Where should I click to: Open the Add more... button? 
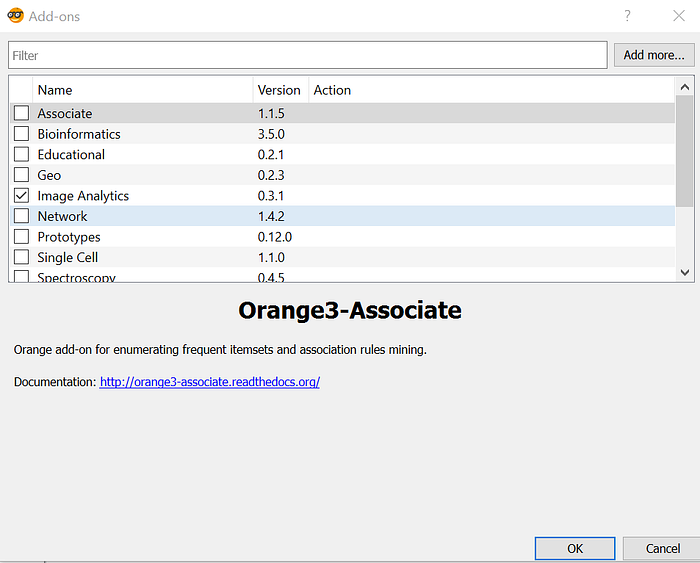point(654,55)
